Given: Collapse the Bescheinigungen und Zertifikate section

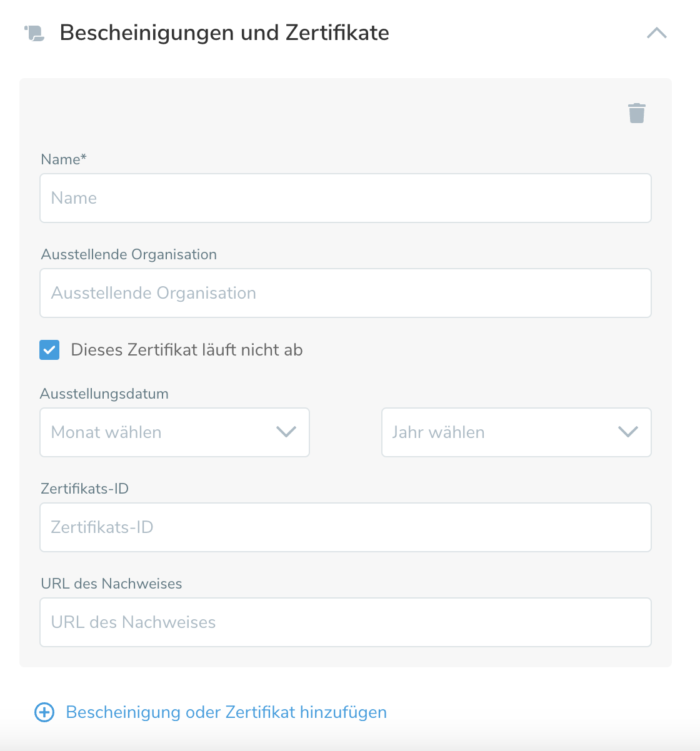Looking at the screenshot, I should click(x=656, y=33).
